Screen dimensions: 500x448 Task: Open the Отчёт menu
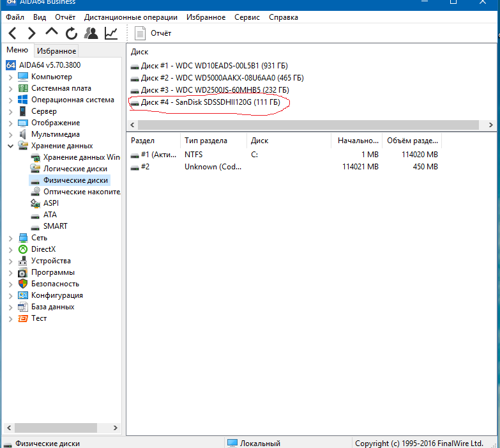tap(65, 17)
